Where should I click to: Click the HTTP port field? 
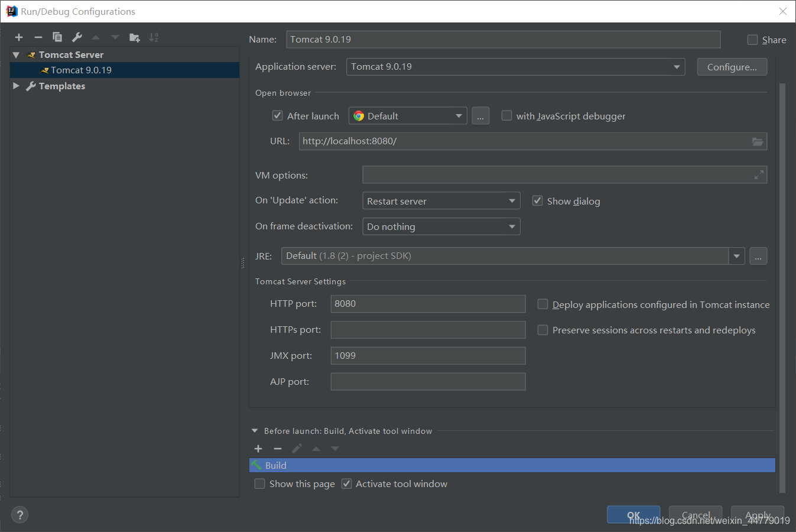pyautogui.click(x=428, y=304)
